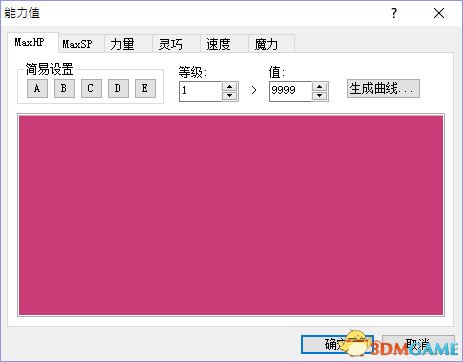This screenshot has width=463, height=362.
Task: Decrease the 等级 level value
Action: point(229,96)
